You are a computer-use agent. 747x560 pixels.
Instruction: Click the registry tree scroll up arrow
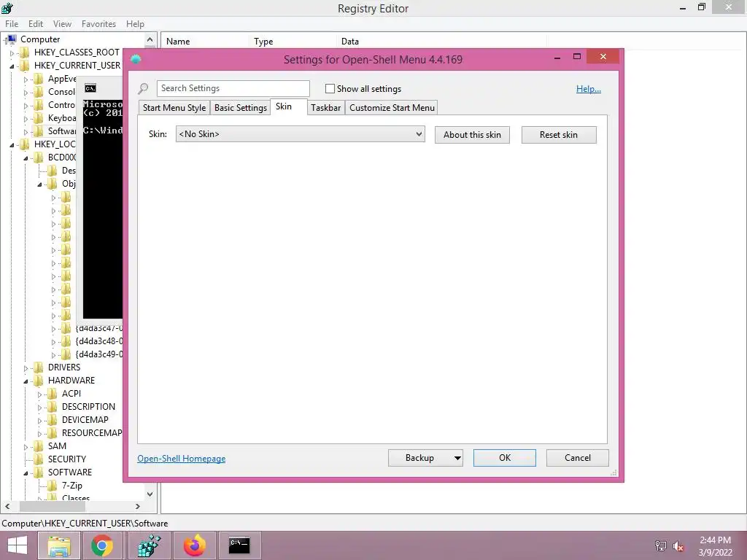[x=150, y=39]
